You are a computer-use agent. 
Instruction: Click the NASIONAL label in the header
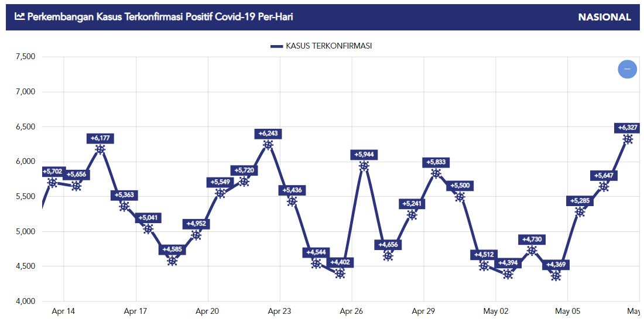pos(604,17)
